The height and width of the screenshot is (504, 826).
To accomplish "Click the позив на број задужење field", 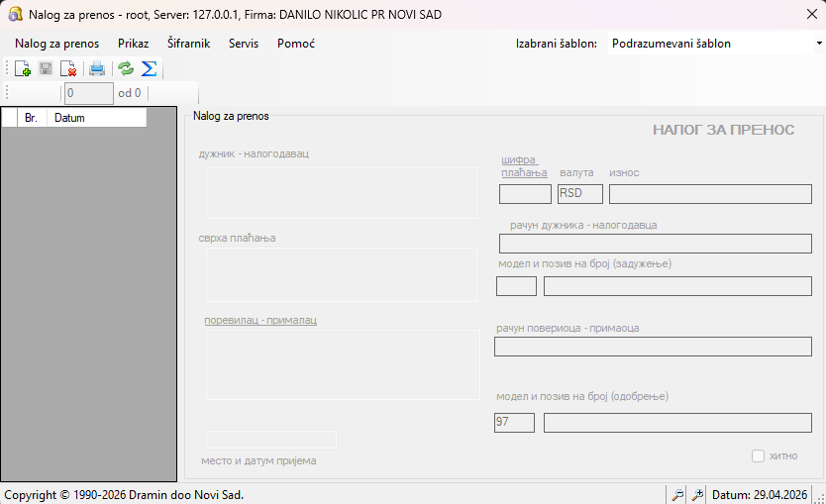I will (x=678, y=286).
